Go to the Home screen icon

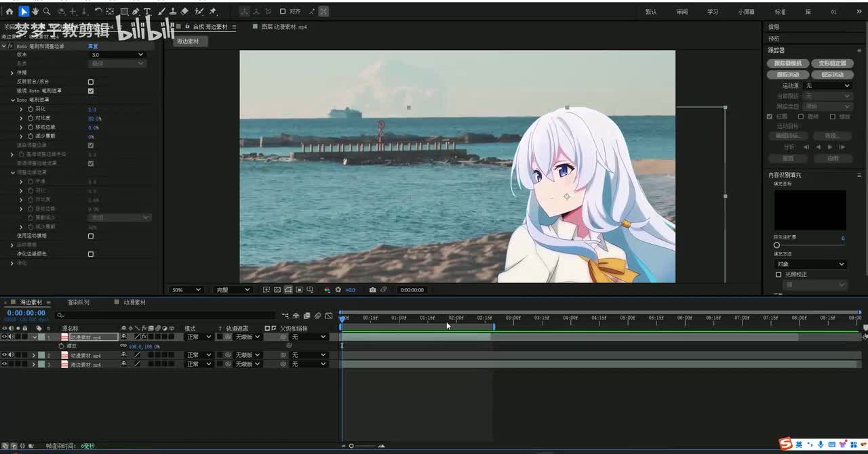9,12
